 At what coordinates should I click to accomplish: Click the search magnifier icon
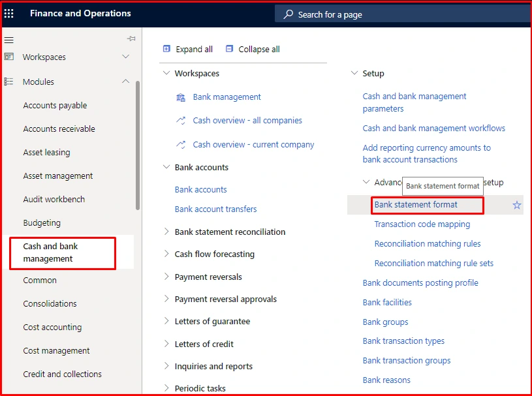tap(289, 14)
